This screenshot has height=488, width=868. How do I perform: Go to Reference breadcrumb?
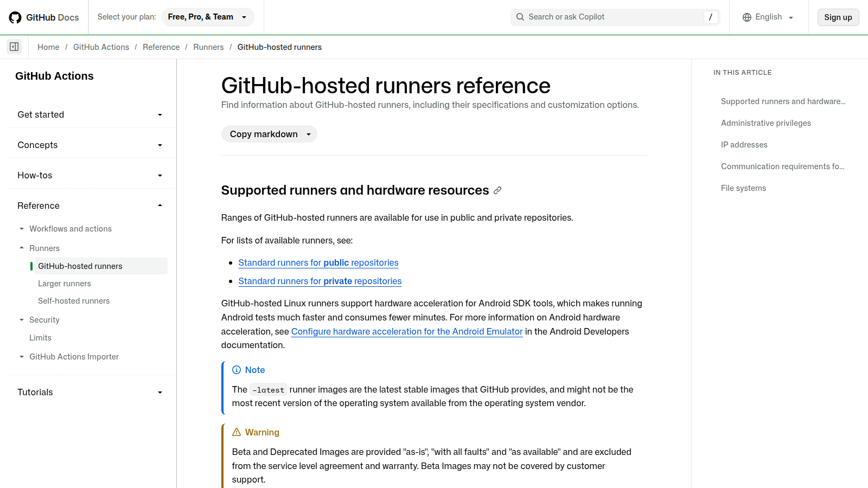[161, 47]
